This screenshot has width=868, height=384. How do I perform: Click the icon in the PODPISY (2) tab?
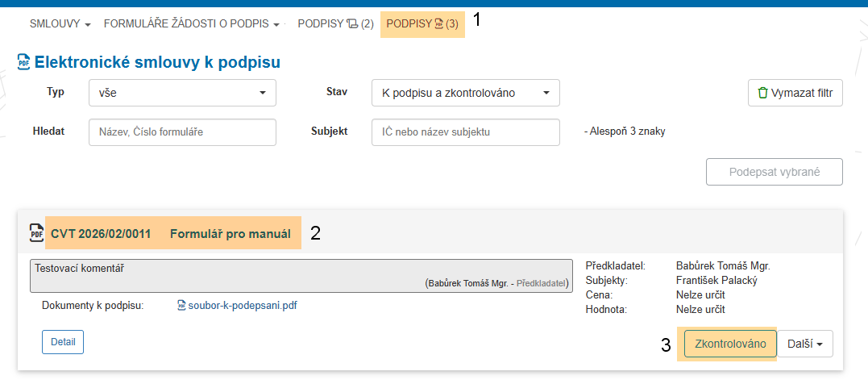[351, 24]
